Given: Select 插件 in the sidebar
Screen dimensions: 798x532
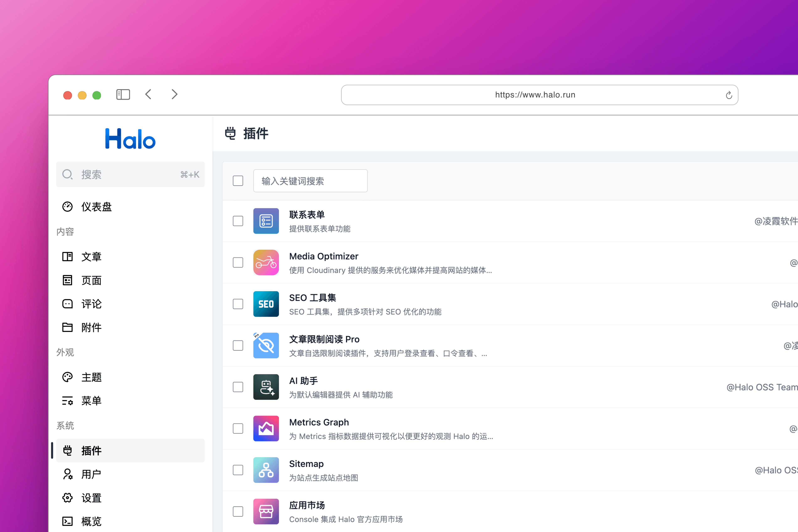Looking at the screenshot, I should click(130, 451).
